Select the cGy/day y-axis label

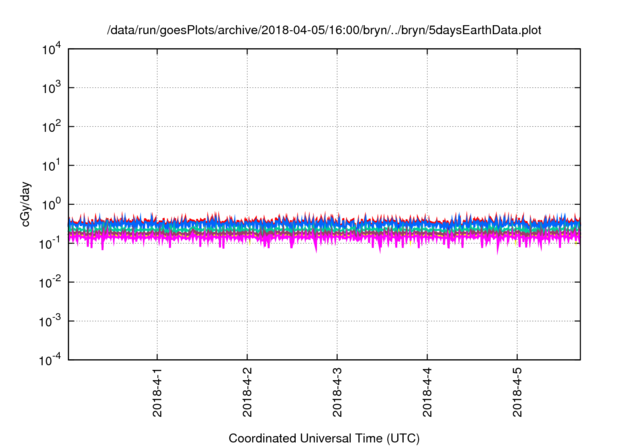pos(25,204)
